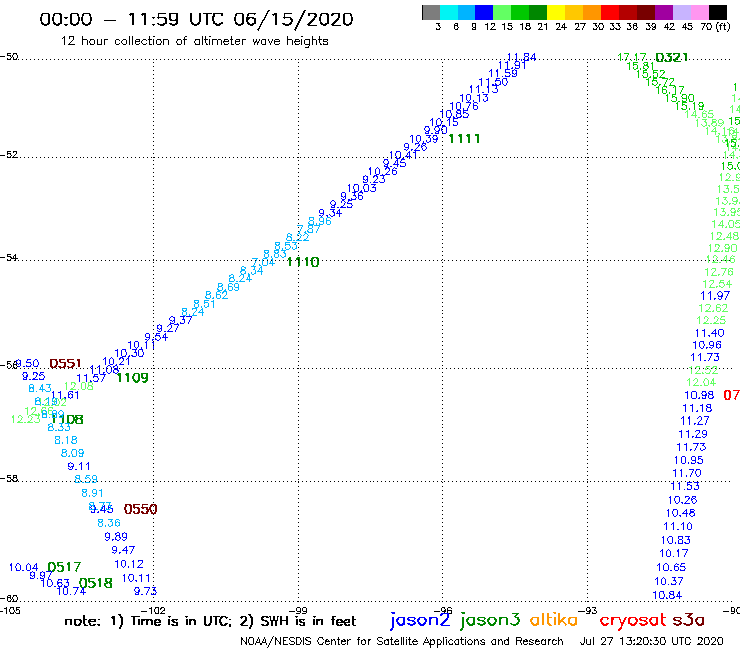This screenshot has width=740, height=650.
Task: Select the 'jason3' satellite legend label
Action: click(x=490, y=620)
